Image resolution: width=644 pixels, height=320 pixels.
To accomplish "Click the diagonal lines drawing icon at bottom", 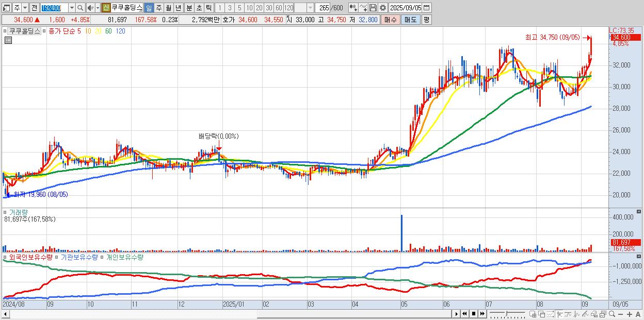I will (x=585, y=314).
